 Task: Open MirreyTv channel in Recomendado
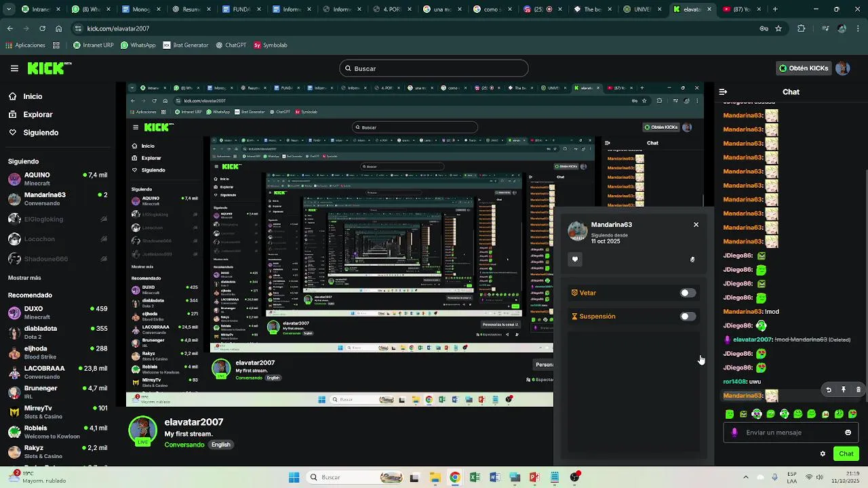click(58, 412)
